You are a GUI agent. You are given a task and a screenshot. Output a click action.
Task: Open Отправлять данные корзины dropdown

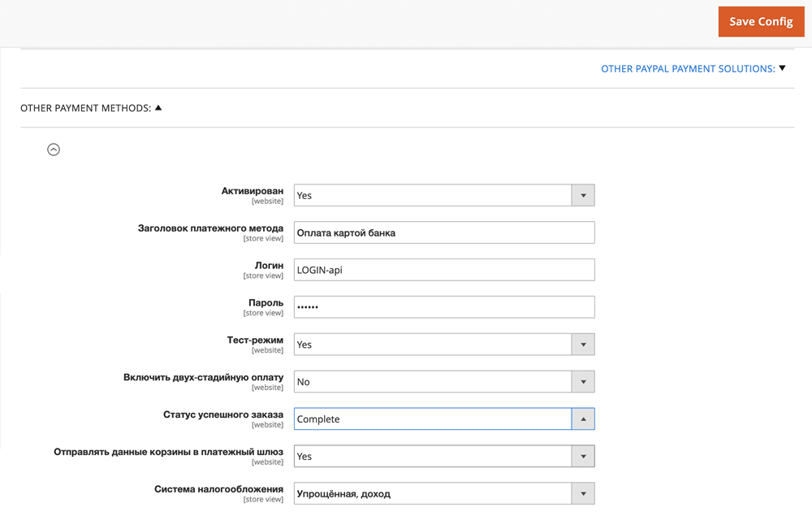point(443,457)
